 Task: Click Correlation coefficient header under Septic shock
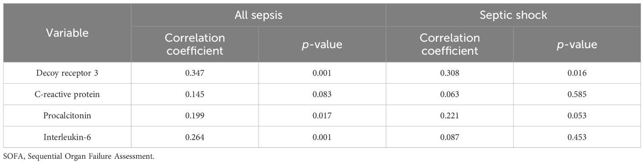click(449, 44)
